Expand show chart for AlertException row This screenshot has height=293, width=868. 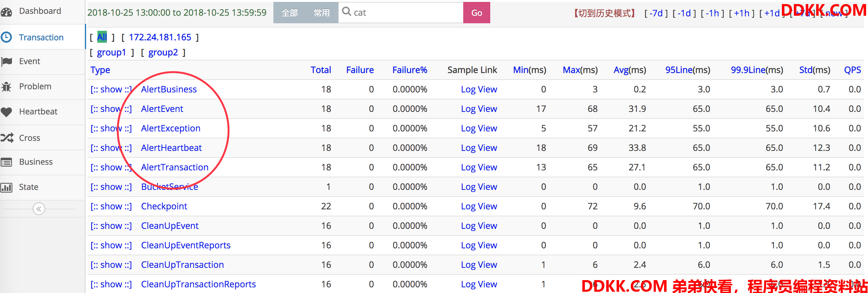click(111, 129)
